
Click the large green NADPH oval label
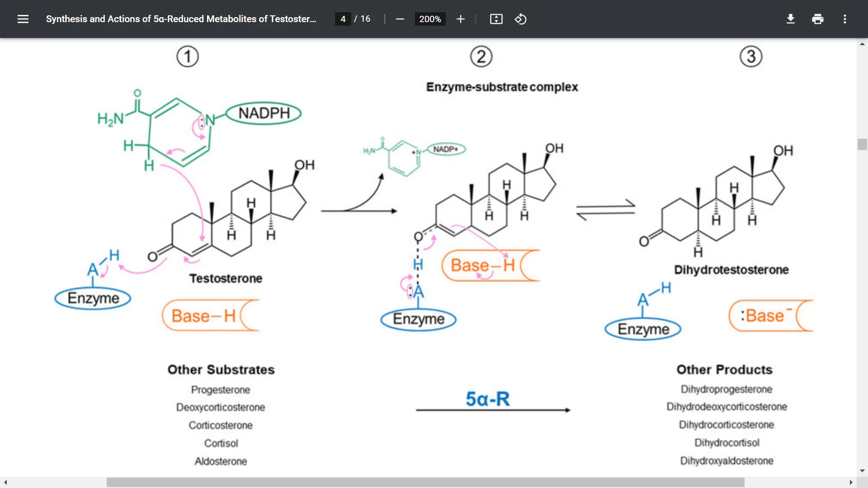click(x=264, y=113)
